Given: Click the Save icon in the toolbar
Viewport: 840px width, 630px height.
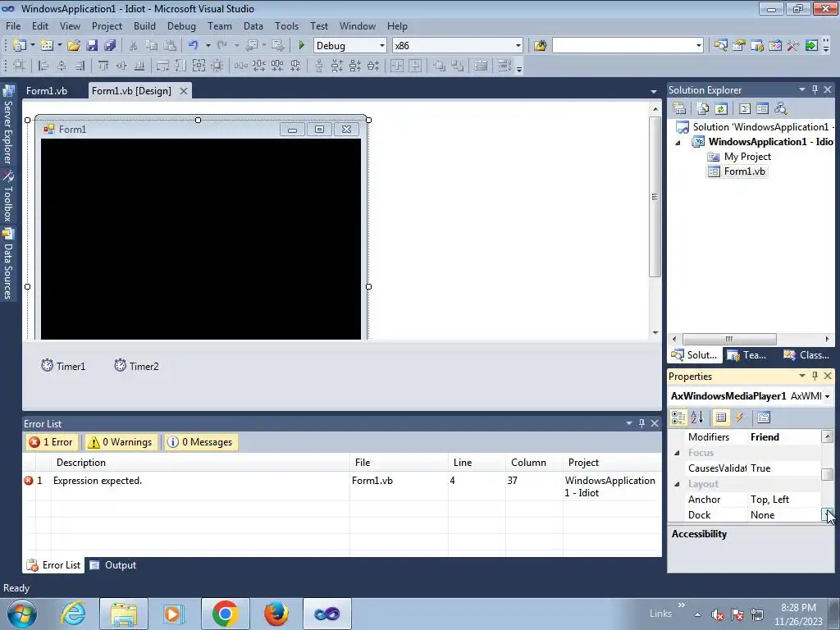Looking at the screenshot, I should pos(92,46).
